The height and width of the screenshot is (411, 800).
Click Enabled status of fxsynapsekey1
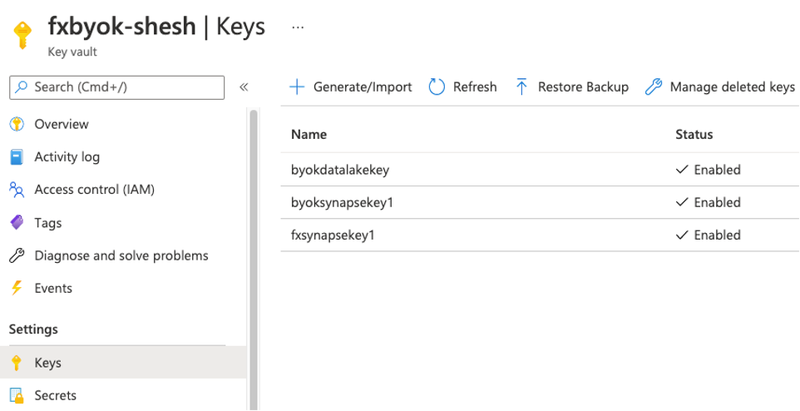point(708,235)
